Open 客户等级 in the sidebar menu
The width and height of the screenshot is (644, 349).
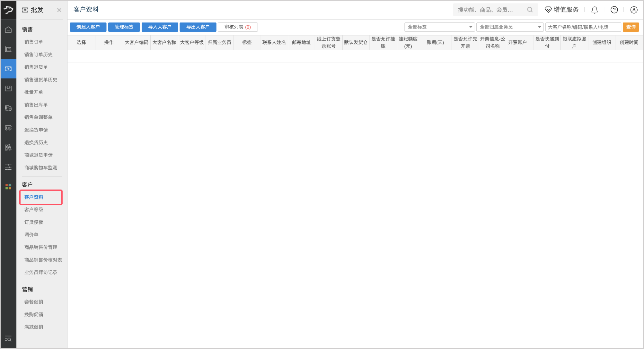(x=34, y=209)
